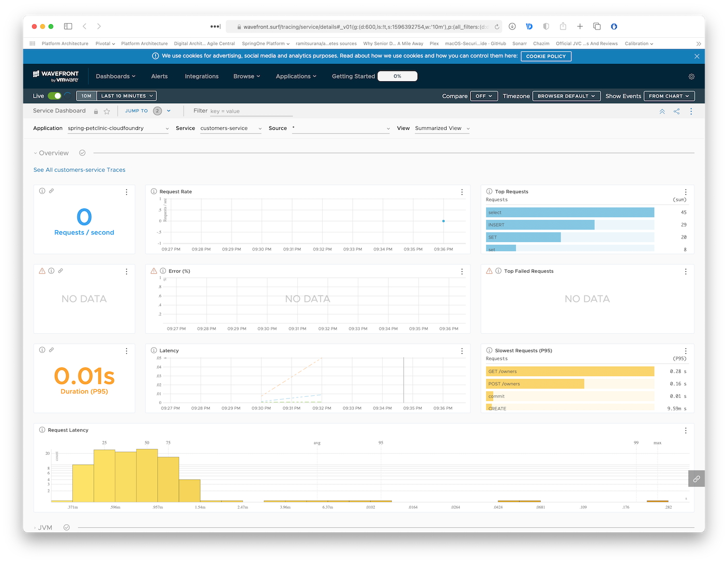The width and height of the screenshot is (728, 563).
Task: Click the warning triangle on Top Failed Requests
Action: point(489,271)
